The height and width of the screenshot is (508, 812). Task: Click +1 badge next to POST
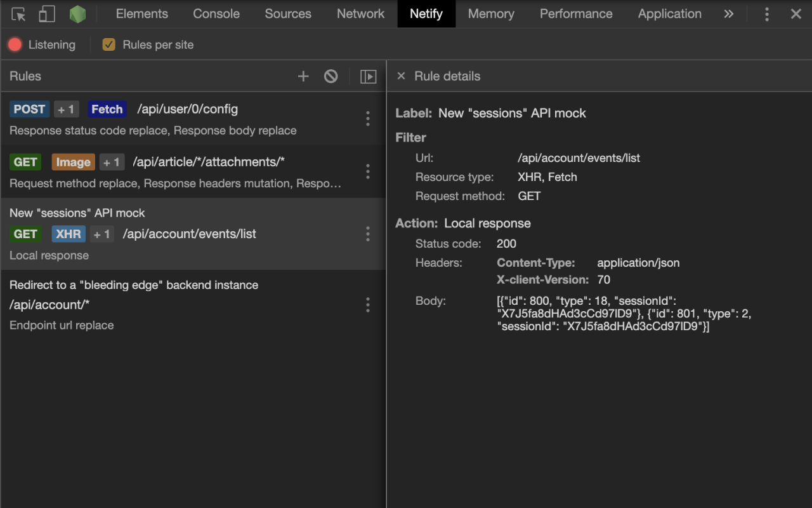click(66, 109)
